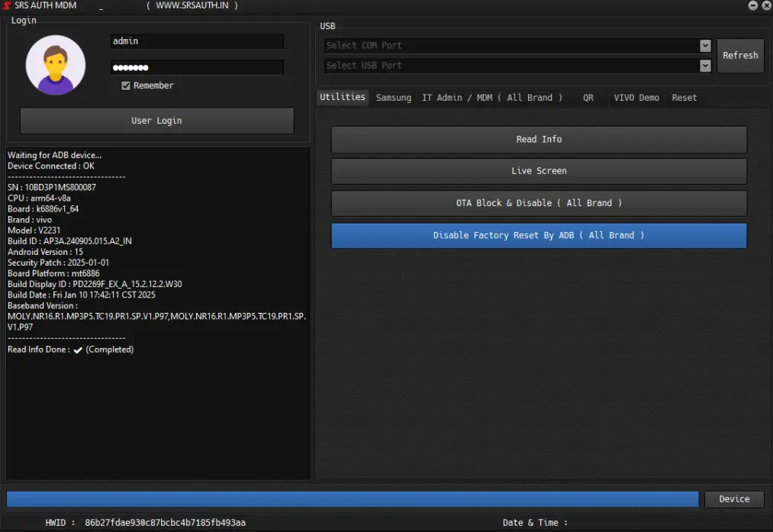Click the blue progress bar
Image resolution: width=773 pixels, height=532 pixels.
(x=353, y=499)
